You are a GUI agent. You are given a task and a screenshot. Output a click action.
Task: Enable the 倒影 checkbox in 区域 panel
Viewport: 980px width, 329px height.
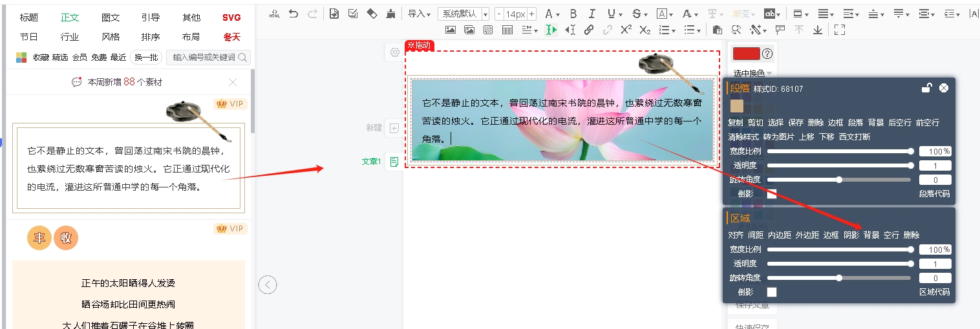tap(772, 292)
